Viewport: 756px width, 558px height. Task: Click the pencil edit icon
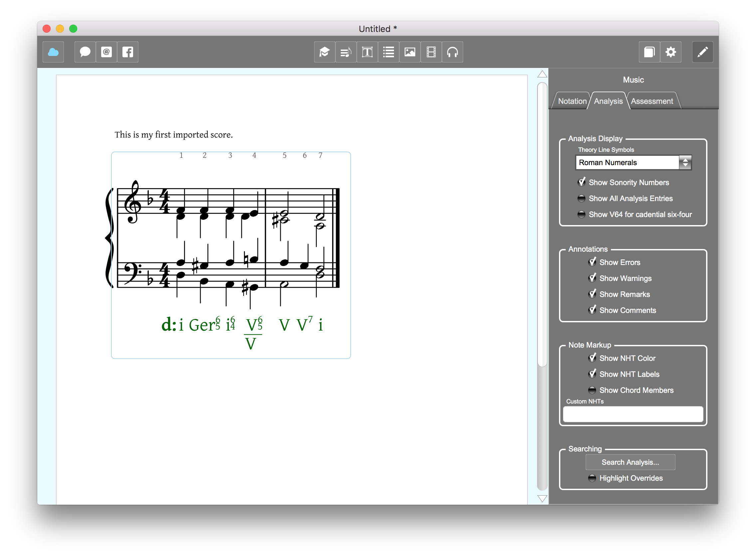point(702,52)
